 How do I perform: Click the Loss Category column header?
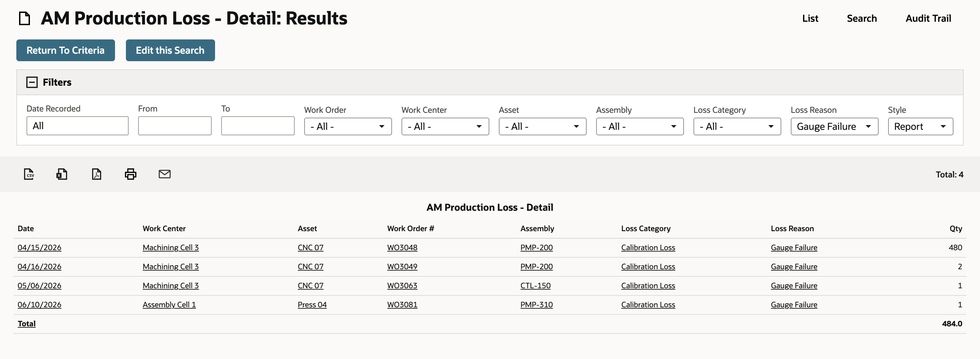coord(646,229)
